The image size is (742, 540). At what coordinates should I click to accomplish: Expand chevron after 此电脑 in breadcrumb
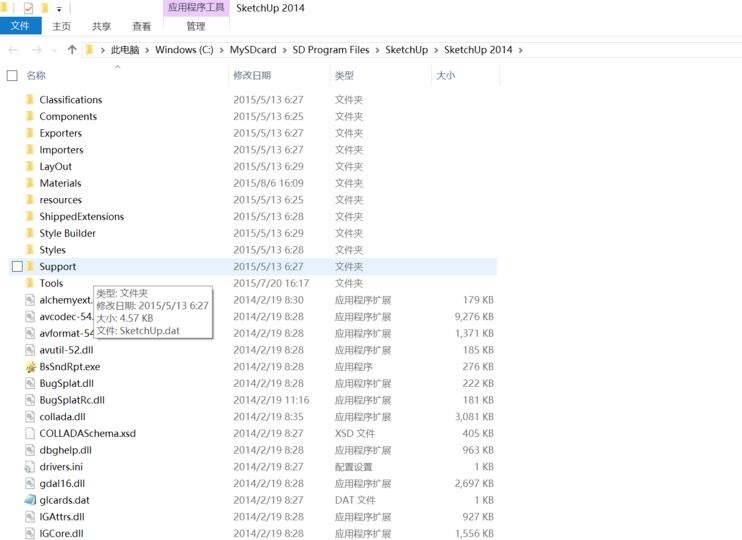[147, 50]
